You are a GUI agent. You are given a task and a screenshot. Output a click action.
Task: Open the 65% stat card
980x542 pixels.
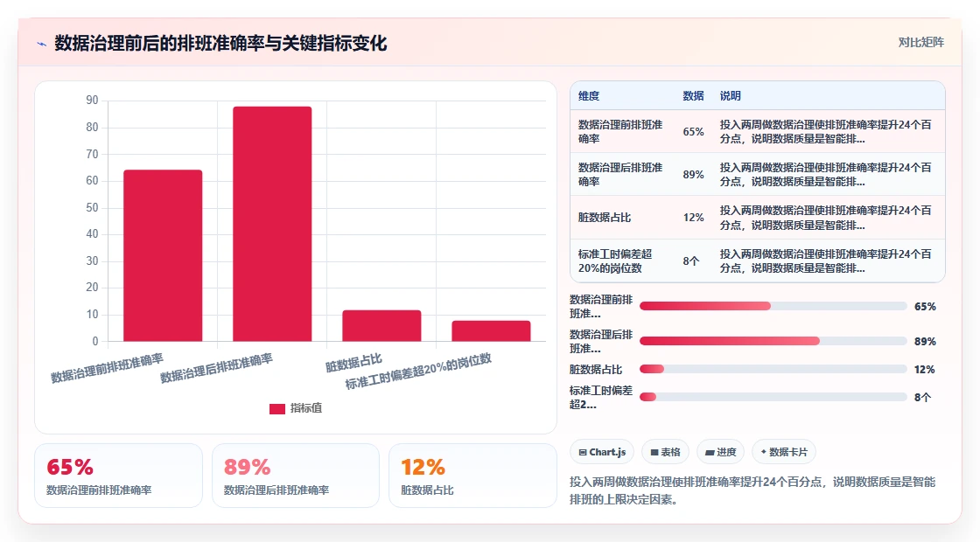tap(119, 476)
